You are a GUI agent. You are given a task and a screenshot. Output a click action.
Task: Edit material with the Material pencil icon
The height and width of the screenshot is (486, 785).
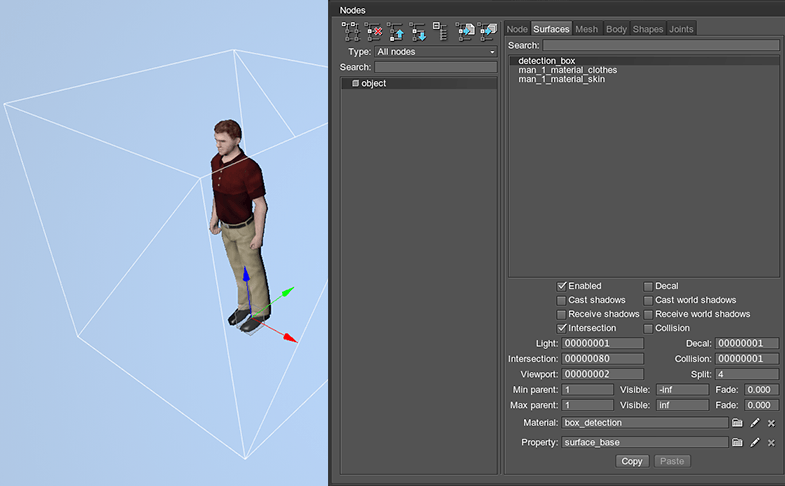click(755, 423)
